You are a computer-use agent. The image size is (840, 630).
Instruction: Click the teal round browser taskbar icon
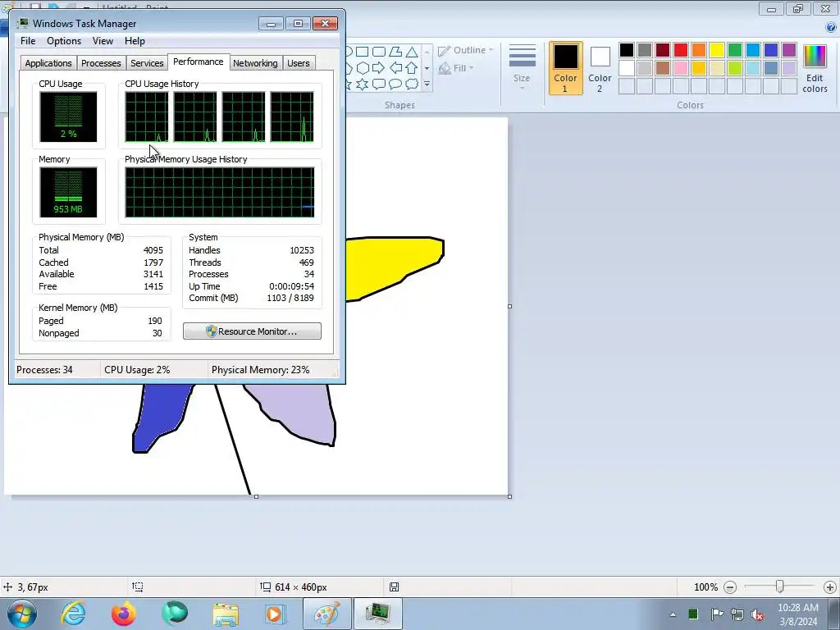coord(175,614)
